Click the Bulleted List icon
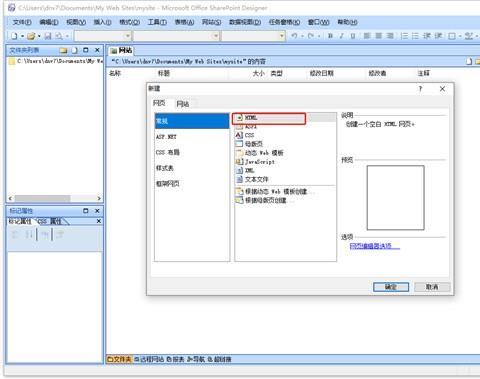Image resolution: width=480 pixels, height=379 pixels. coord(415,36)
